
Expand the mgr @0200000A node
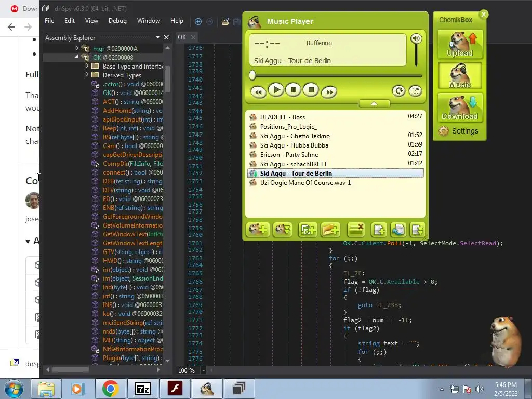77,48
